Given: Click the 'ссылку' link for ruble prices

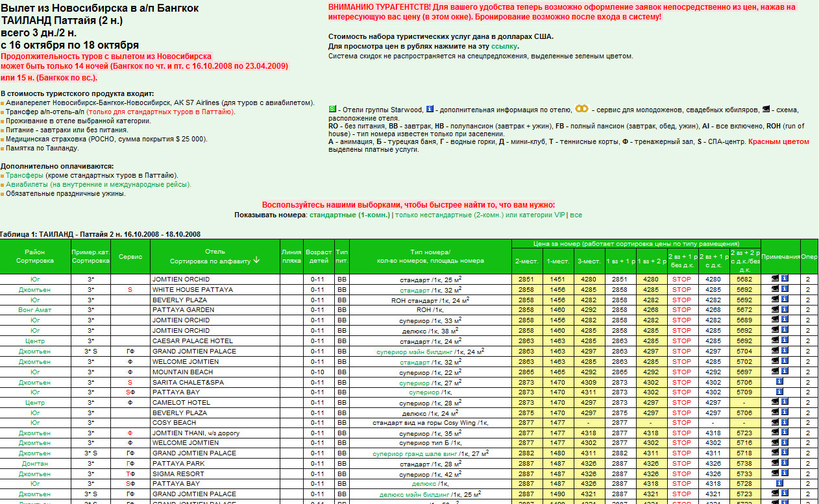Looking at the screenshot, I should [504, 47].
